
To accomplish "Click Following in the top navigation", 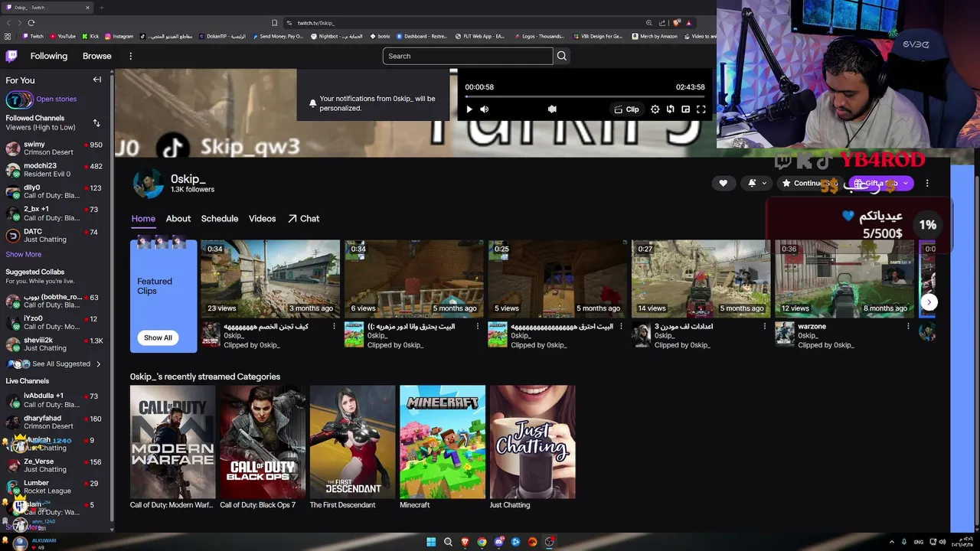I will [x=49, y=56].
